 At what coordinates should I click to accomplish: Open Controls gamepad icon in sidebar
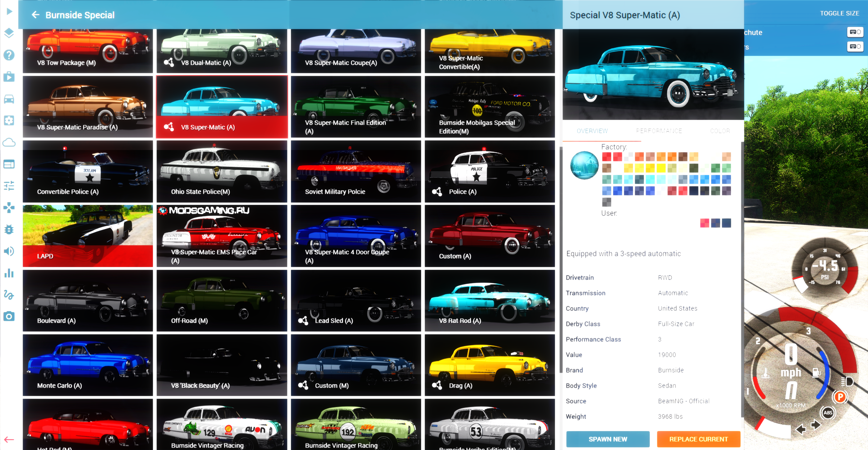coord(9,208)
